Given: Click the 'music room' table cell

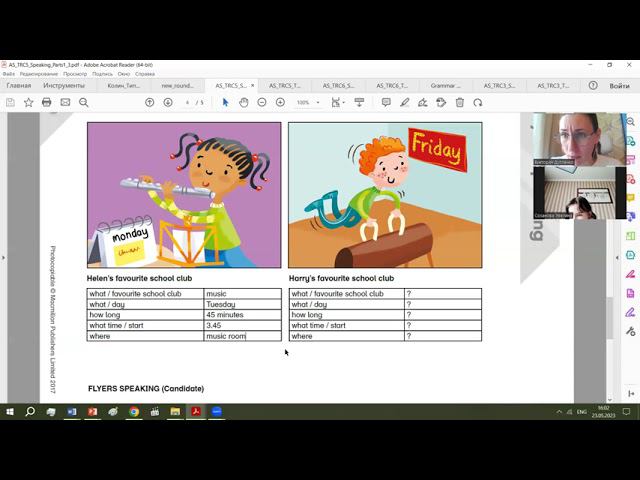Looking at the screenshot, I should [242, 336].
